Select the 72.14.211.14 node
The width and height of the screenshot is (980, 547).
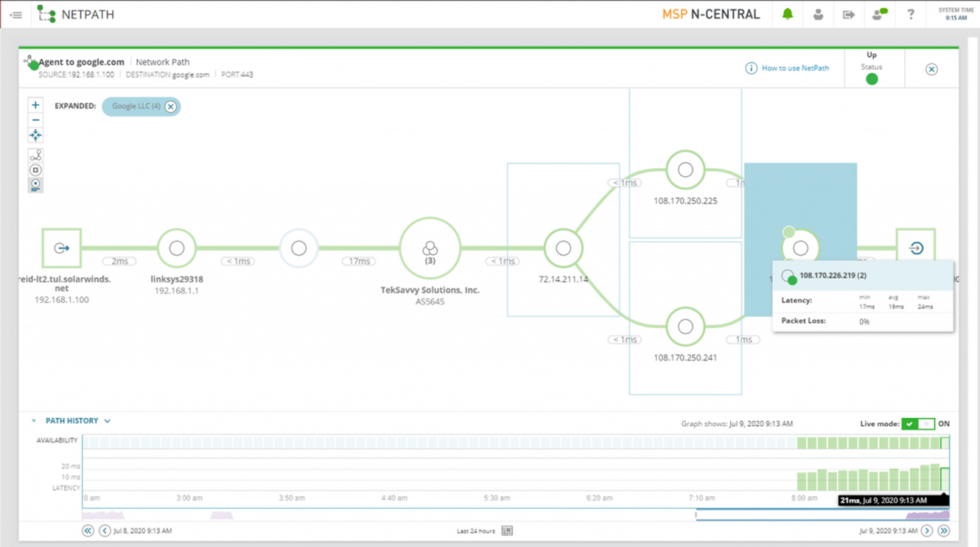562,248
